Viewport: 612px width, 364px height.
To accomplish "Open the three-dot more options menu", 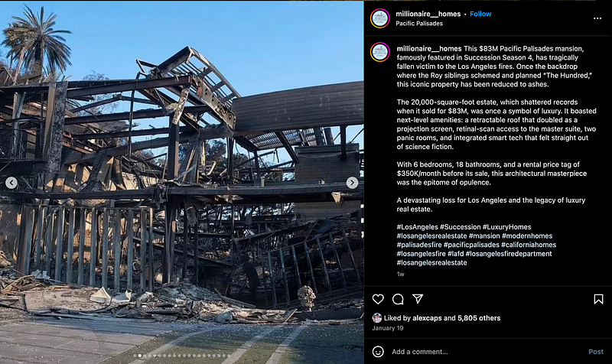I will pos(597,18).
